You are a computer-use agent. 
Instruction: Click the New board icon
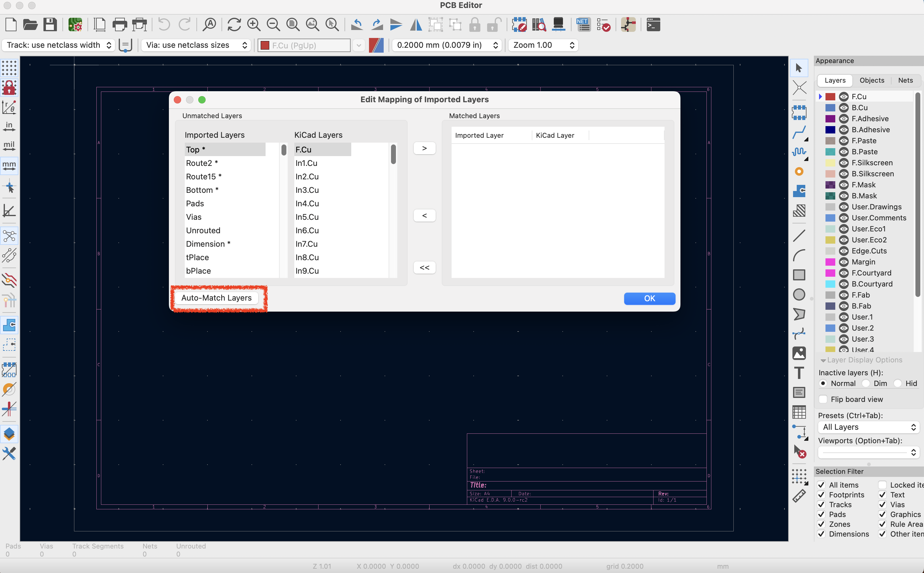[x=11, y=24]
